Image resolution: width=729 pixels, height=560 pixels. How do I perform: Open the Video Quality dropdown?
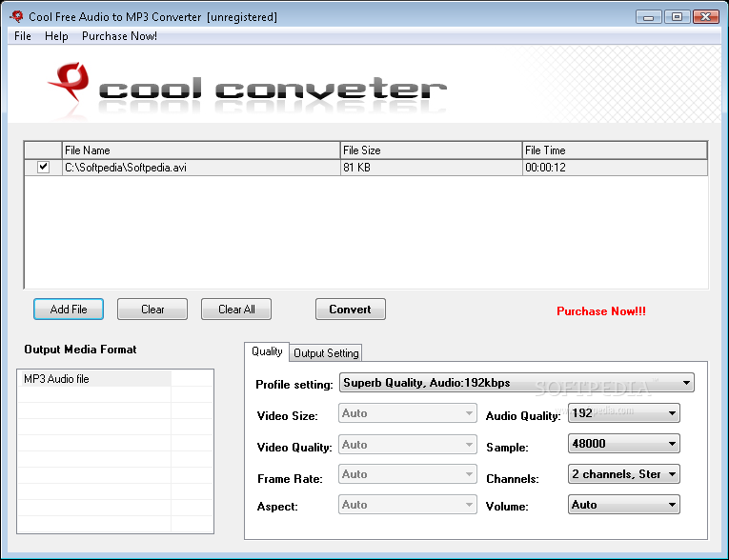408,445
